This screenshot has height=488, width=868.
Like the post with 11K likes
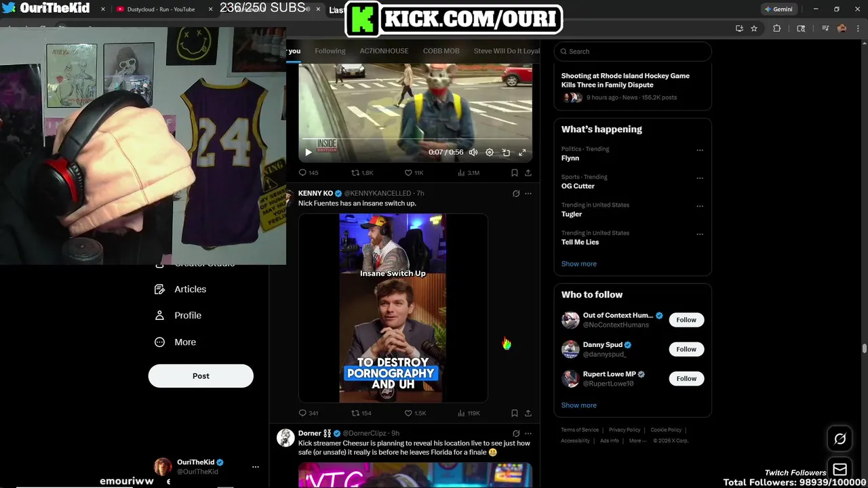(x=414, y=173)
